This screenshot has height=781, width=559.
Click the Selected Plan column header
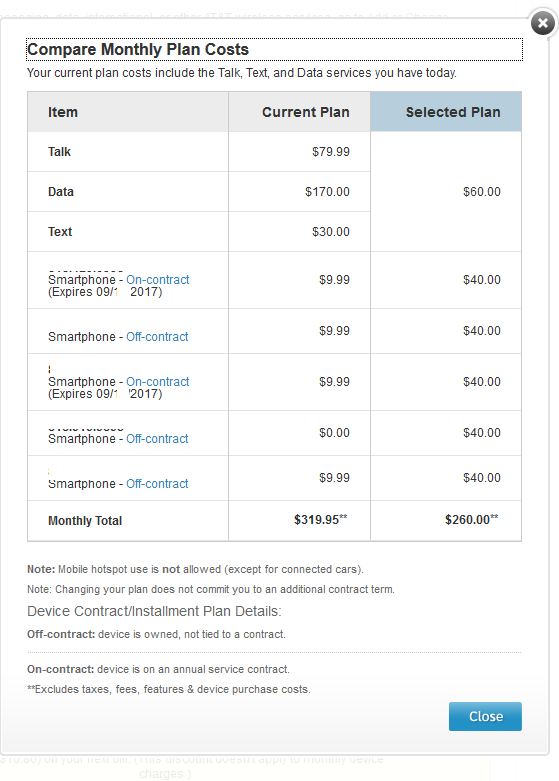coord(446,112)
